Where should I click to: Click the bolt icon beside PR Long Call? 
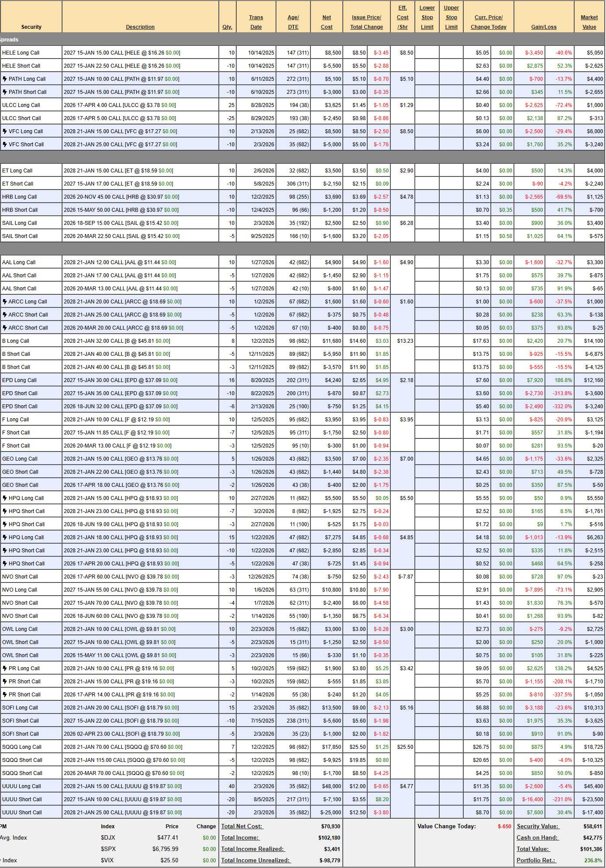pos(5,668)
